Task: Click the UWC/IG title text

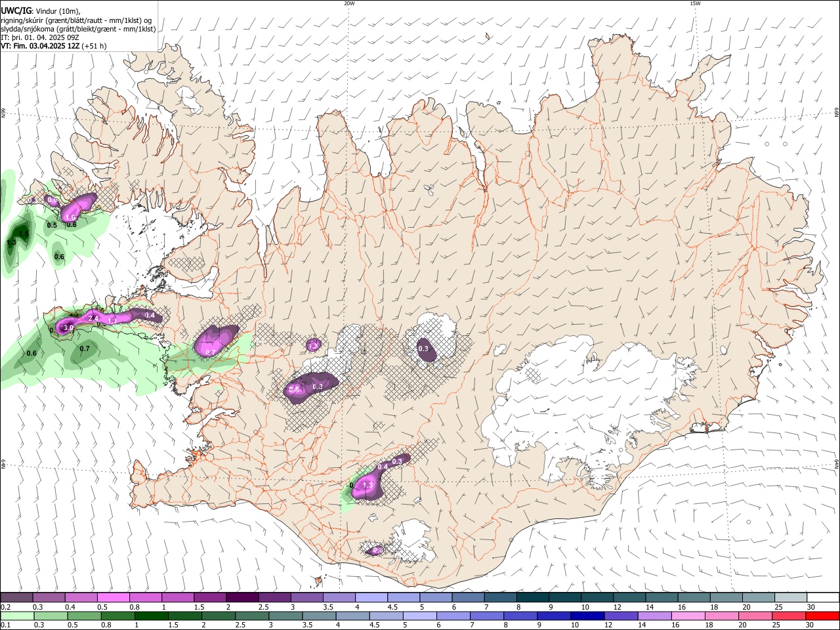Action: [x=15, y=11]
